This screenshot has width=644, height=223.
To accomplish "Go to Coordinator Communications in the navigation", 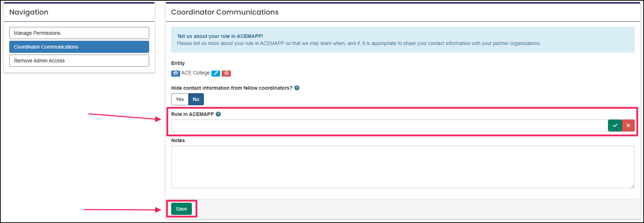I will (79, 47).
